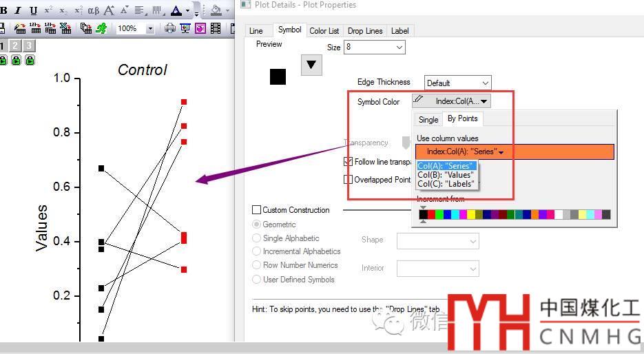This screenshot has width=644, height=354.
Task: Click the paint bucket fill color icon
Action: (216, 11)
